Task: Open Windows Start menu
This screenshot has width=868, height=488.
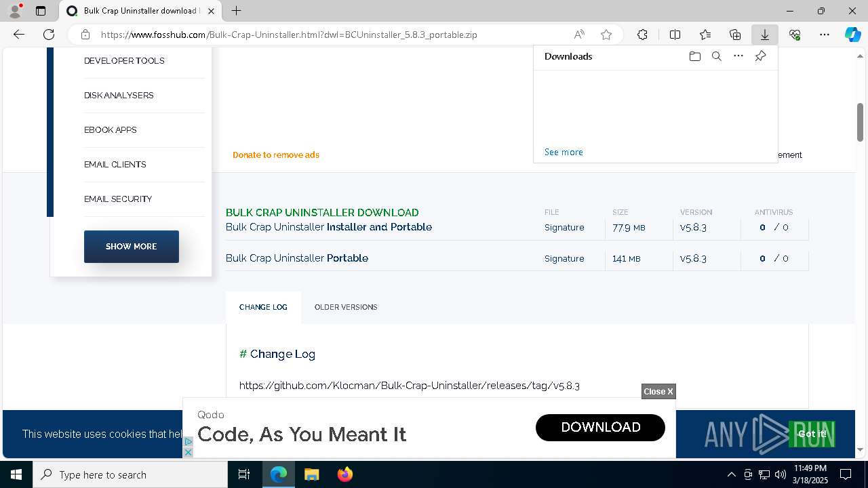Action: pyautogui.click(x=16, y=474)
